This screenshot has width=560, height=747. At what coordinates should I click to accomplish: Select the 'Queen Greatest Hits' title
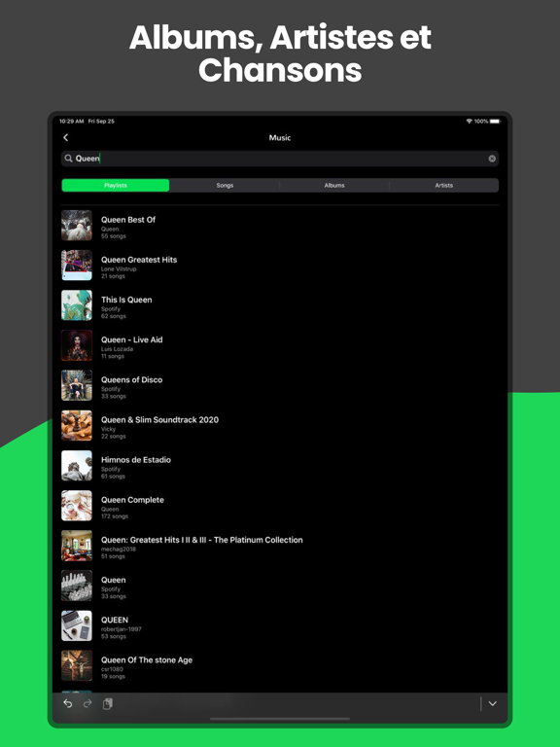pos(139,260)
